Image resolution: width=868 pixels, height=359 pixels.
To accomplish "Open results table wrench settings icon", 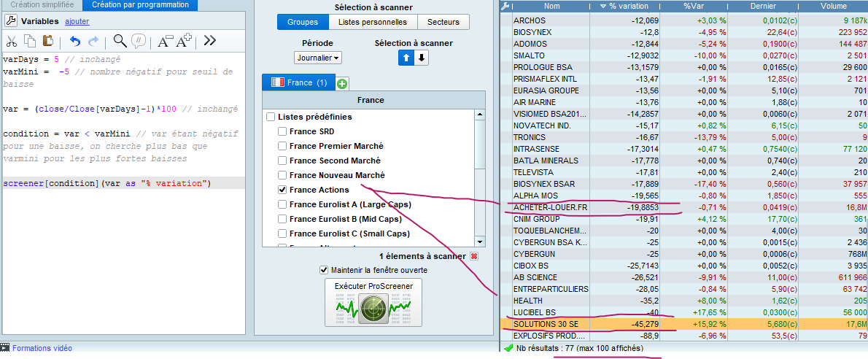I will (x=505, y=7).
